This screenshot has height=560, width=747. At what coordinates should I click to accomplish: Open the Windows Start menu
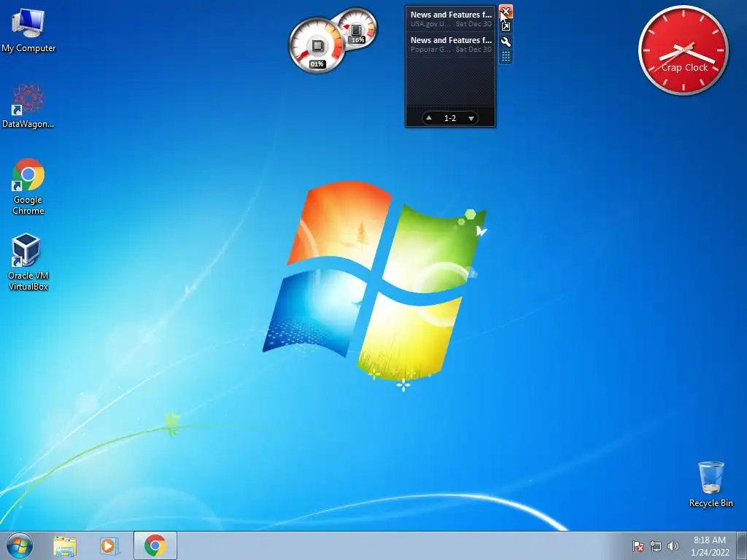(20, 546)
